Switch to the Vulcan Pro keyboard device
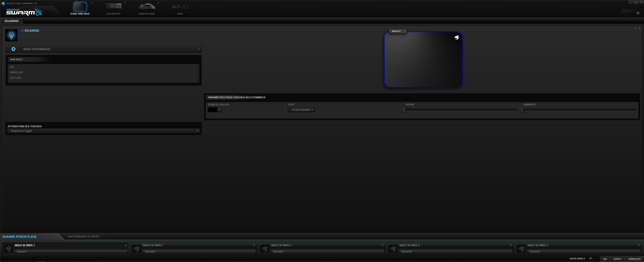Image resolution: width=644 pixels, height=262 pixels. pos(113,6)
